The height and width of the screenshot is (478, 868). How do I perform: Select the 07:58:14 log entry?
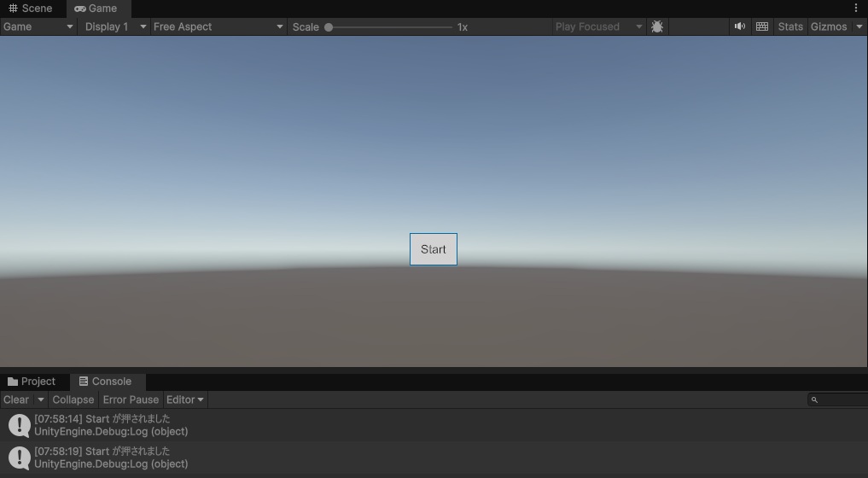(434, 425)
